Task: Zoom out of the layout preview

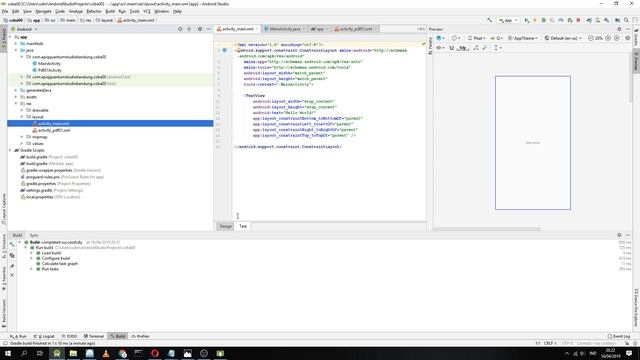Action: 591,38
